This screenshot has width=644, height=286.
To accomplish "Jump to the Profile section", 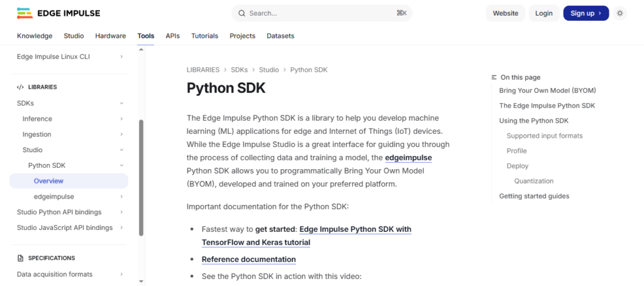I will (517, 151).
